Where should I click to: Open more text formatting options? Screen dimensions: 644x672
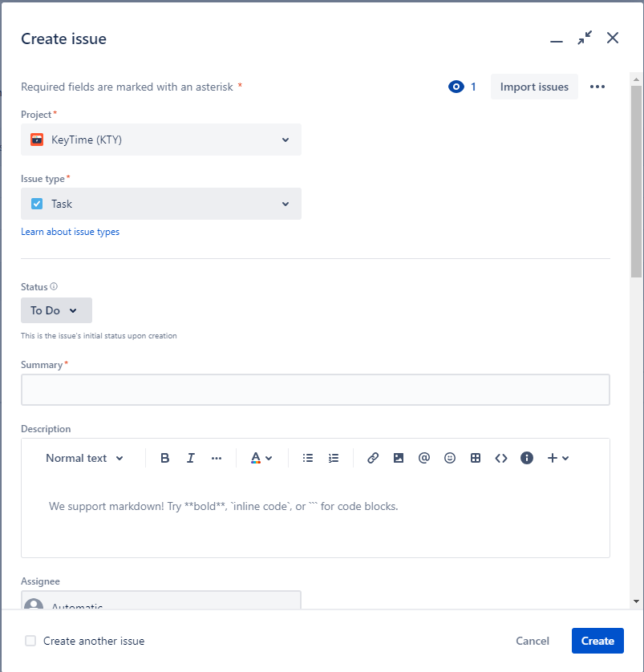click(x=217, y=458)
